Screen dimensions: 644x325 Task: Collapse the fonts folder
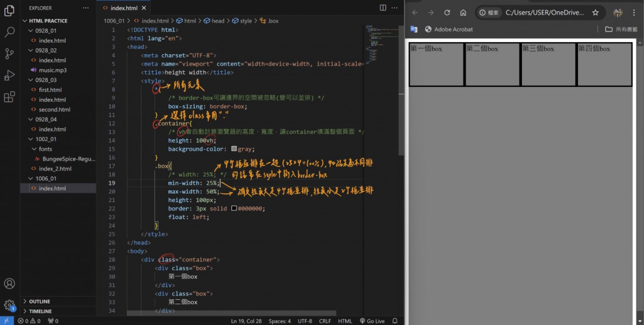coord(44,149)
